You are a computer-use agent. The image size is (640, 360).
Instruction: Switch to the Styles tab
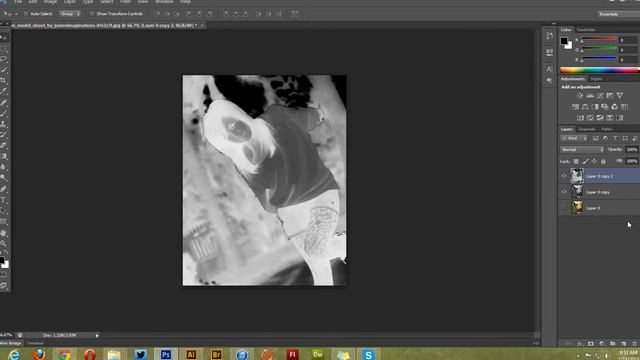click(596, 79)
